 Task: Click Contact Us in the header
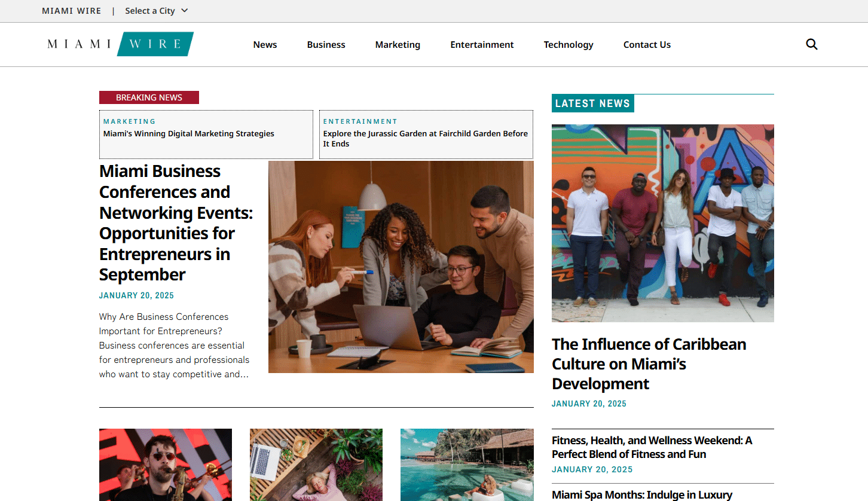[647, 45]
